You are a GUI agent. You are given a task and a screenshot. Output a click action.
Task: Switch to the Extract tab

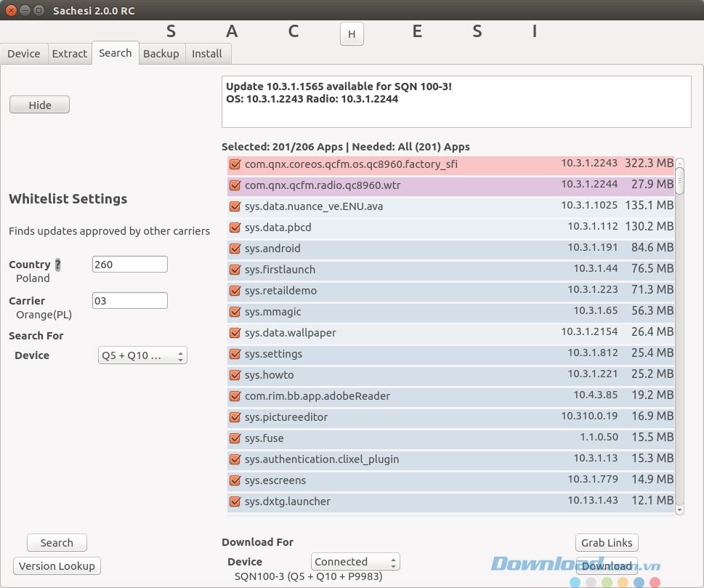click(x=70, y=54)
